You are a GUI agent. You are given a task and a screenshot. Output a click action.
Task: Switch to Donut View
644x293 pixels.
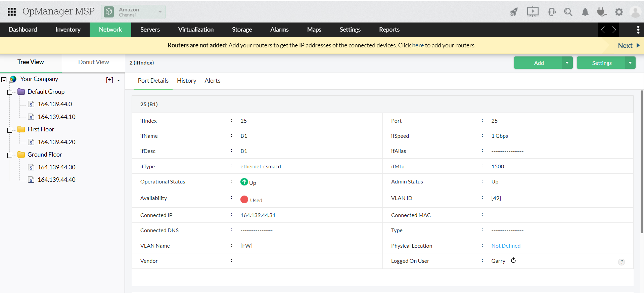click(x=93, y=62)
